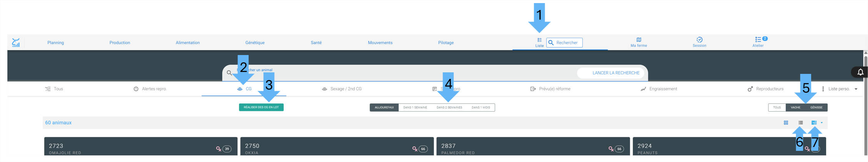Image resolution: width=868 pixels, height=162 pixels.
Task: Open the Mouvements menu
Action: (x=380, y=43)
